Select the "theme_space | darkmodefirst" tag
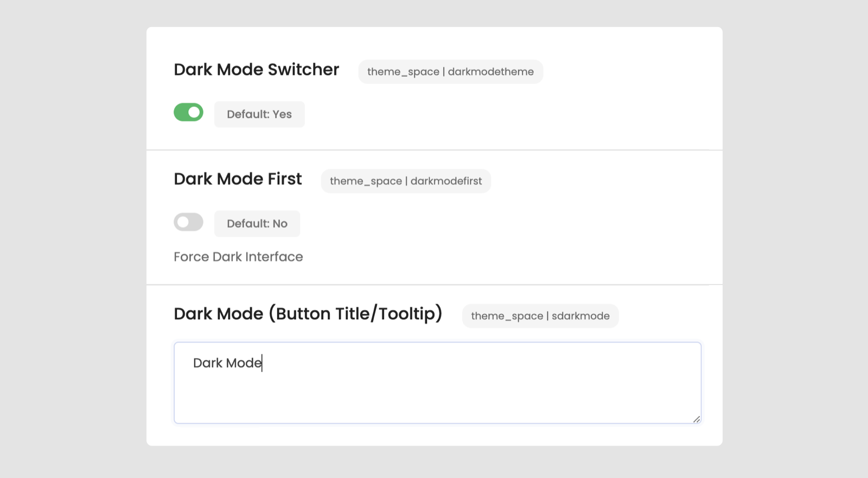Viewport: 868px width, 478px height. click(406, 181)
